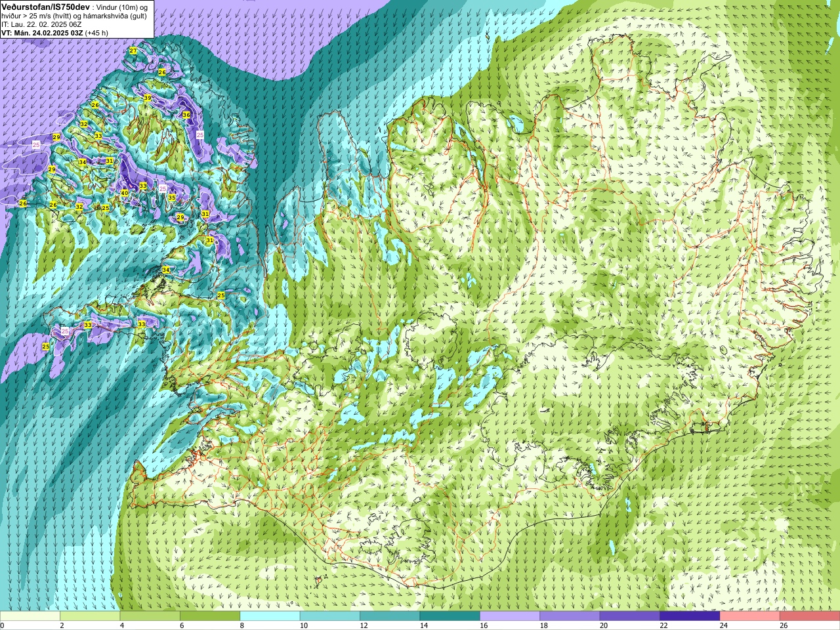The width and height of the screenshot is (840, 630).
Task: Click the 0–2 m/s pale cream legend swatch
Action: [30, 616]
